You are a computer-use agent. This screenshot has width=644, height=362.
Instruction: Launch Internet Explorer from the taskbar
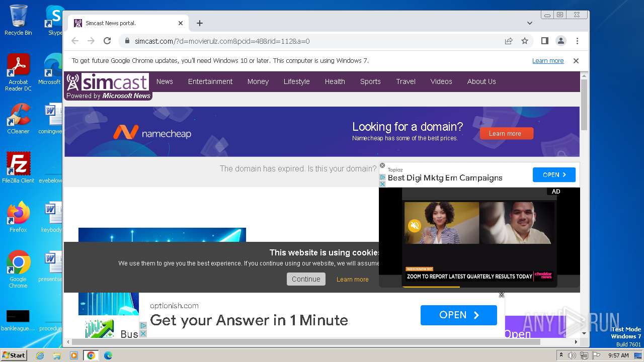coord(40,355)
